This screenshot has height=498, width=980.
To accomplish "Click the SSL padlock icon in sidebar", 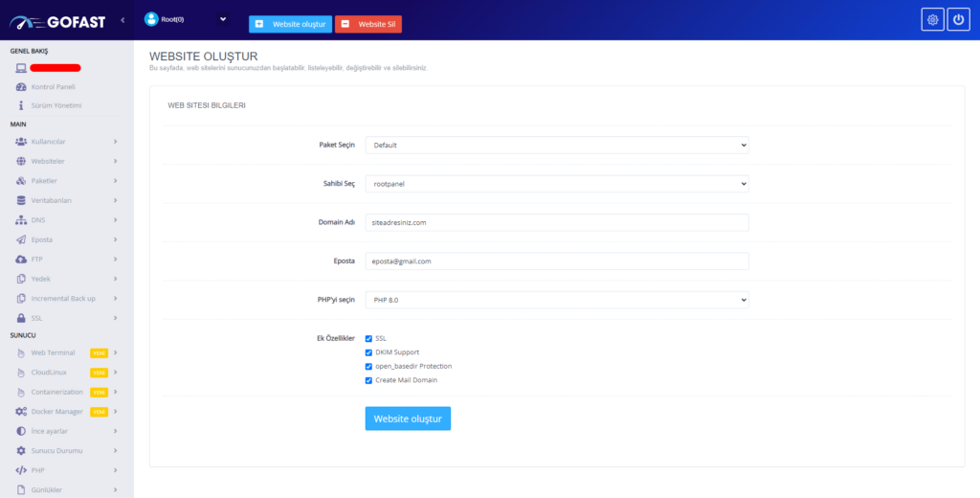I will (x=21, y=317).
